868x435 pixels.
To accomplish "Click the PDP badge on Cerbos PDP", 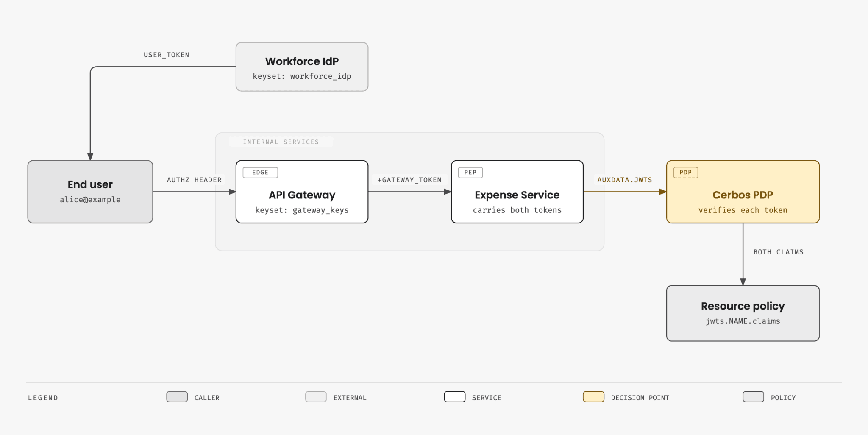I will pos(686,173).
